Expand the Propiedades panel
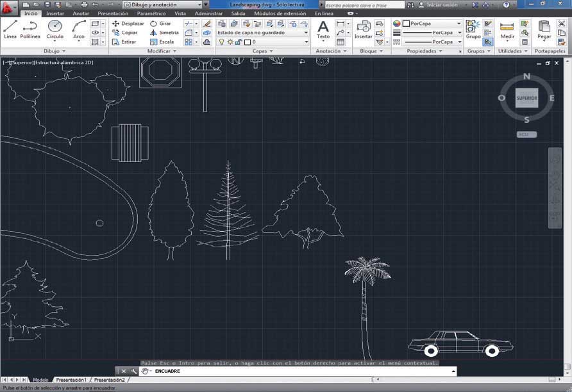572x392 pixels. [425, 51]
